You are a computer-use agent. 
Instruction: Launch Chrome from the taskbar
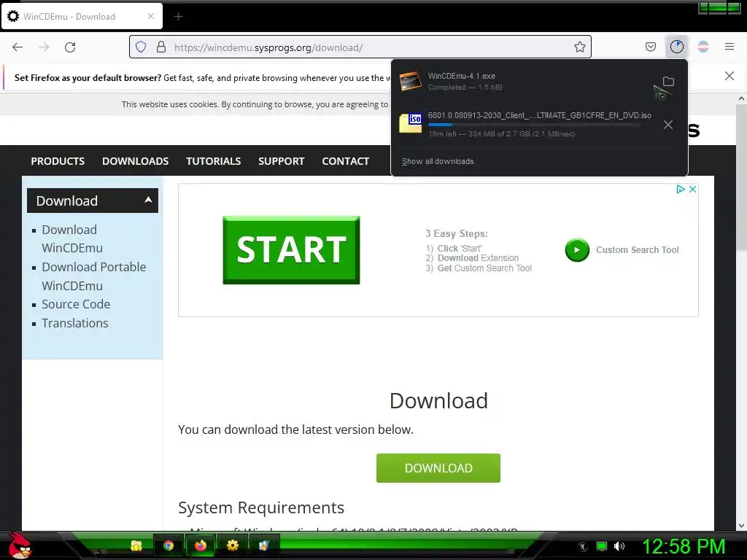[169, 545]
